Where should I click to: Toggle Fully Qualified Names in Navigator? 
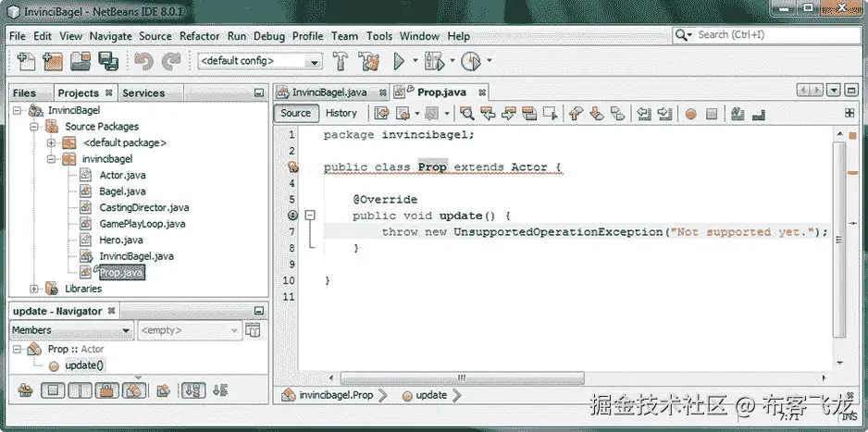pos(163,390)
